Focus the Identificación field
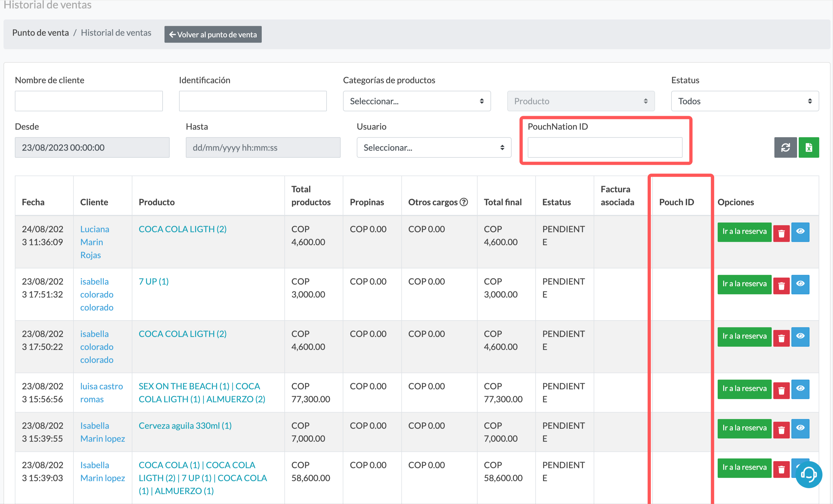Image resolution: width=833 pixels, height=504 pixels. pyautogui.click(x=253, y=101)
